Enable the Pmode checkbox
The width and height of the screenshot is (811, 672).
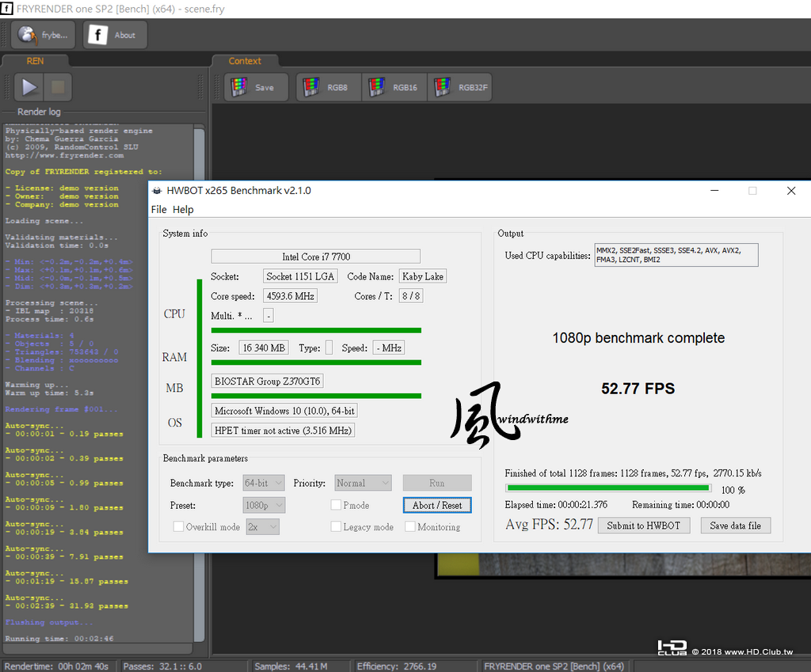[x=336, y=505]
